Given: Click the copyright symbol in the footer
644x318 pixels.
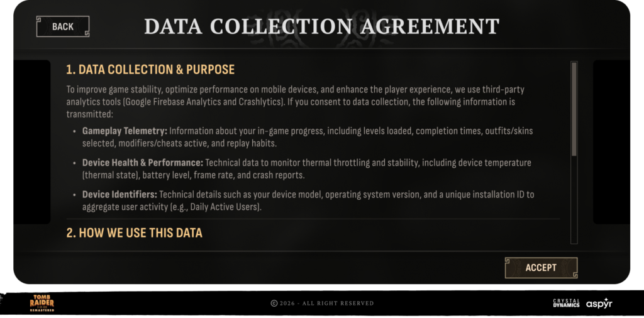Looking at the screenshot, I should pos(274,303).
